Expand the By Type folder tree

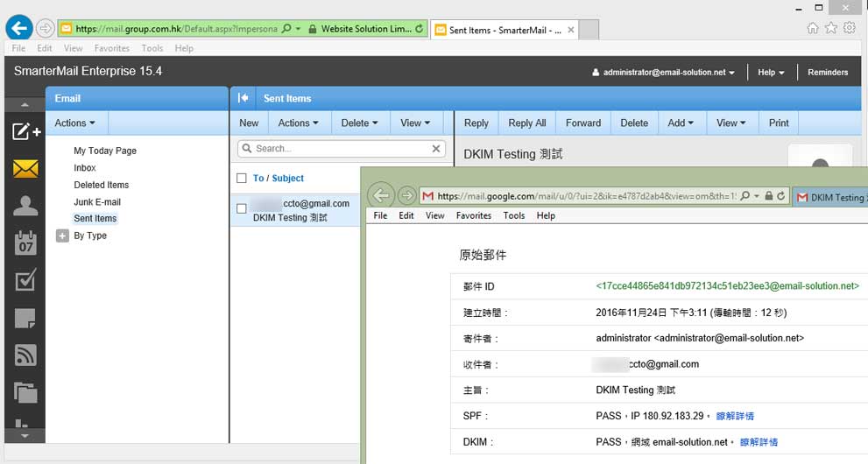[62, 236]
